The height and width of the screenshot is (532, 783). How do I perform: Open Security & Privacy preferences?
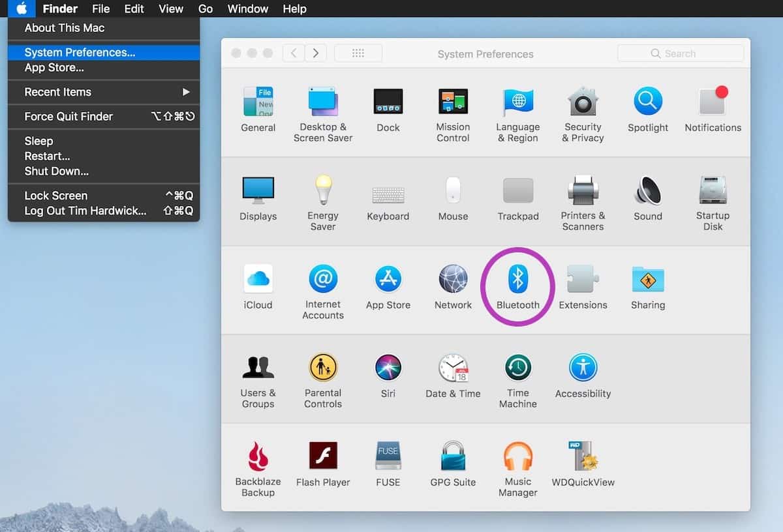click(x=583, y=115)
